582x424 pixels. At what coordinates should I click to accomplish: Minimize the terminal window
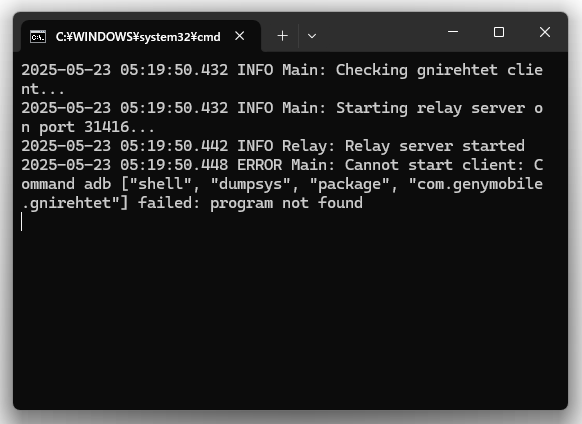tap(453, 32)
